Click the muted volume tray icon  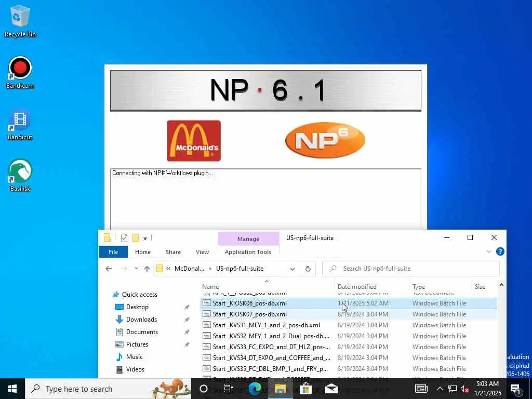464,389
